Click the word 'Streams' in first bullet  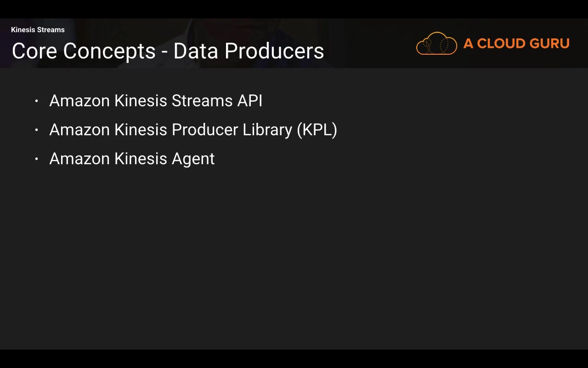[x=202, y=101]
